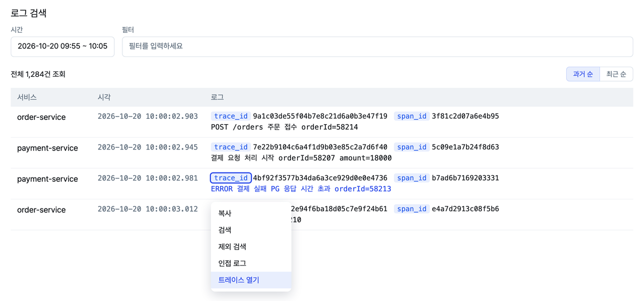Click timestamp 2026-10-20 10:00:02.903
The height and width of the screenshot is (301, 644).
point(148,116)
